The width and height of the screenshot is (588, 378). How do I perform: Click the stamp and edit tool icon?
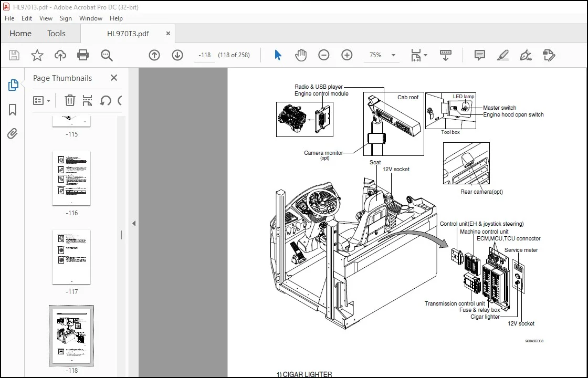click(549, 55)
